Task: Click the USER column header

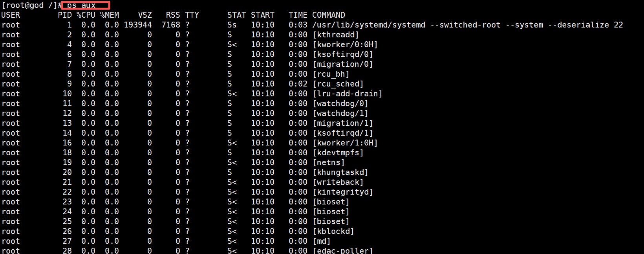Action: 11,15
